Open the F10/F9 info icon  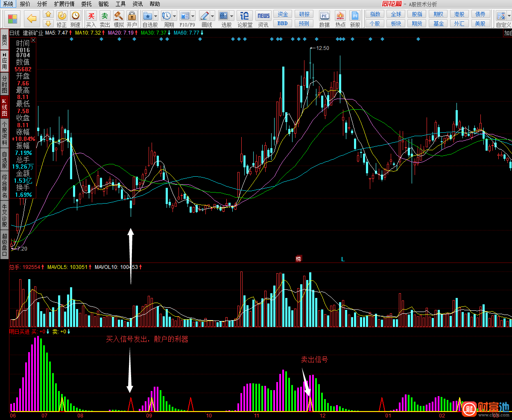coord(185,16)
